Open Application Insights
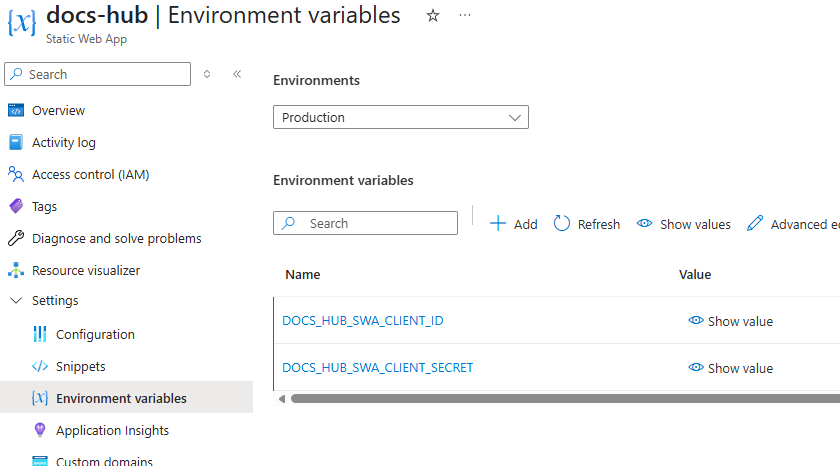Screen dimensions: 840x466 112,430
